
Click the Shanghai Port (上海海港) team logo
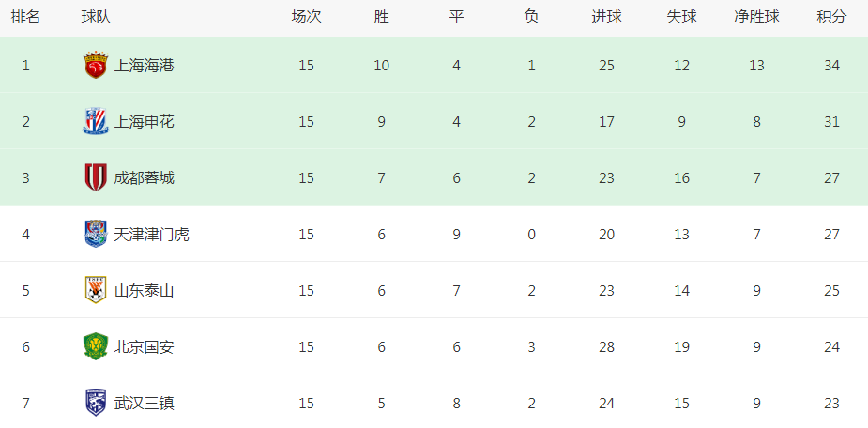pyautogui.click(x=95, y=66)
